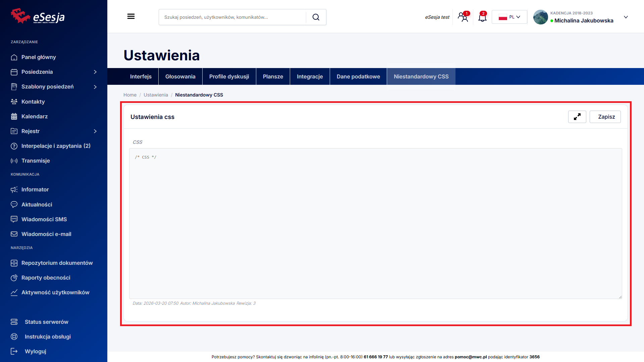Image resolution: width=644 pixels, height=362 pixels.
Task: Open Wiadomości SMS in the sidebar
Action: [x=44, y=219]
